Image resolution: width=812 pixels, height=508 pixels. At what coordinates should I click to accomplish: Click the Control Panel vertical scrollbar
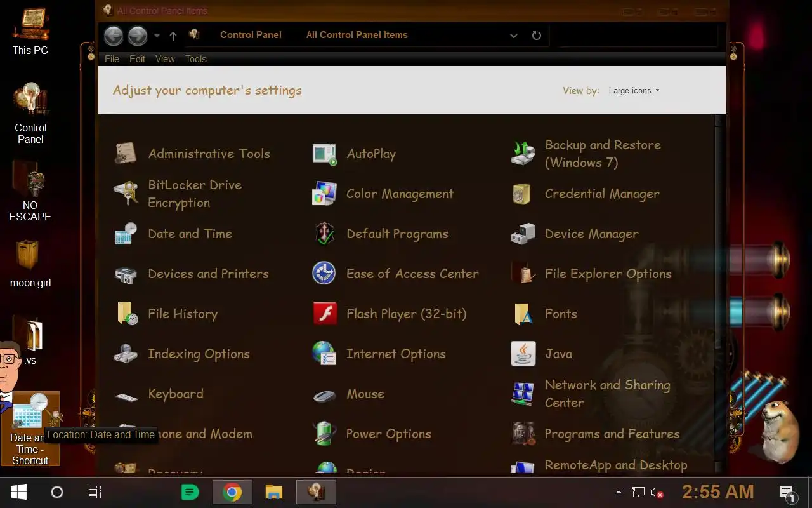[719, 295]
